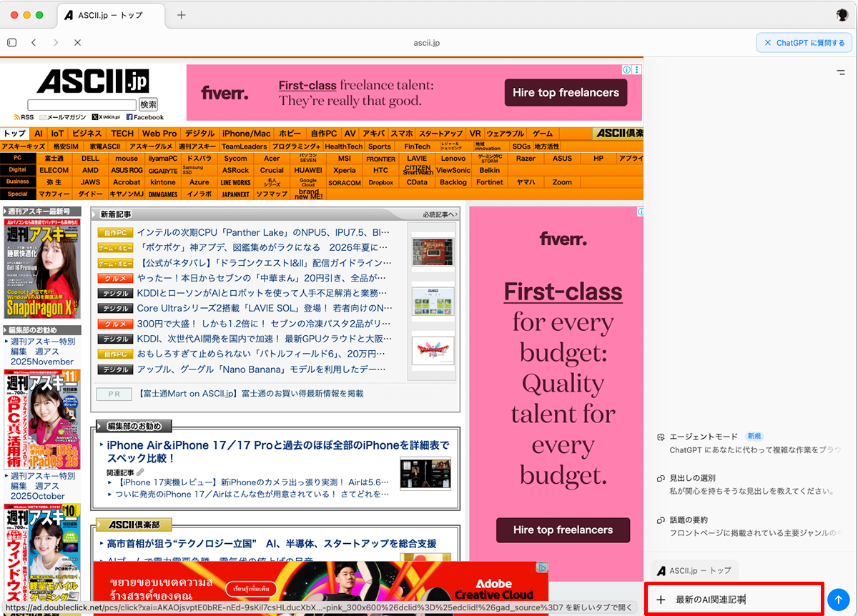Open the 富士通Mart on ASCII.jp PR link

tap(250, 394)
